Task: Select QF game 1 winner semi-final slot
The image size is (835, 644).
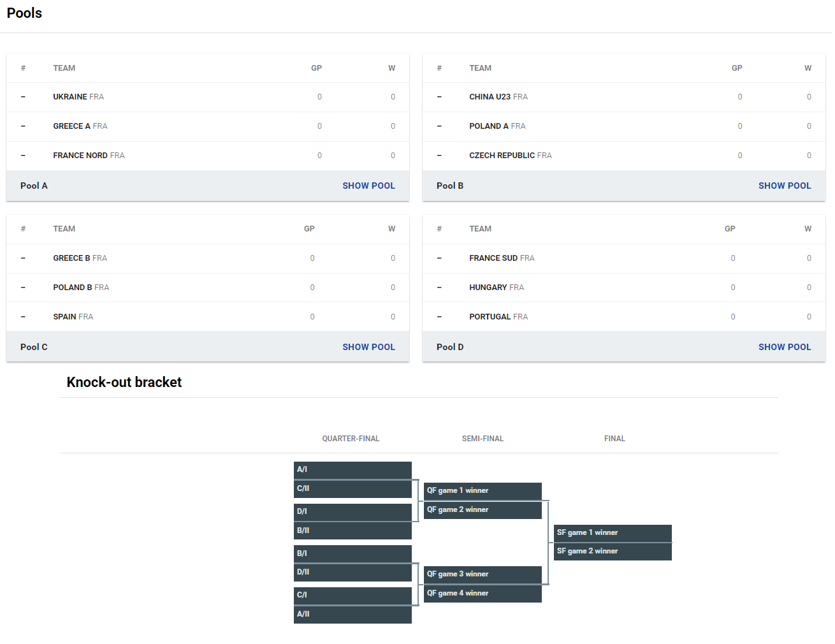Action: pos(483,491)
